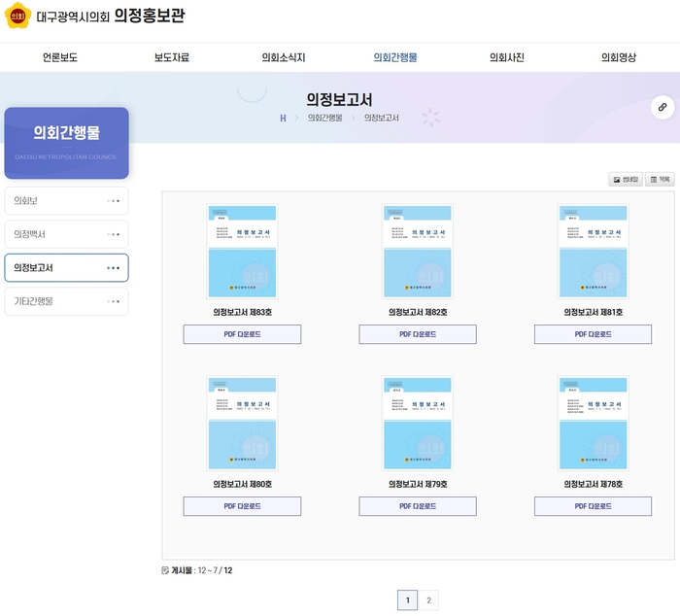
Task: Open cover thumbnail of 제79호 report
Action: click(418, 424)
